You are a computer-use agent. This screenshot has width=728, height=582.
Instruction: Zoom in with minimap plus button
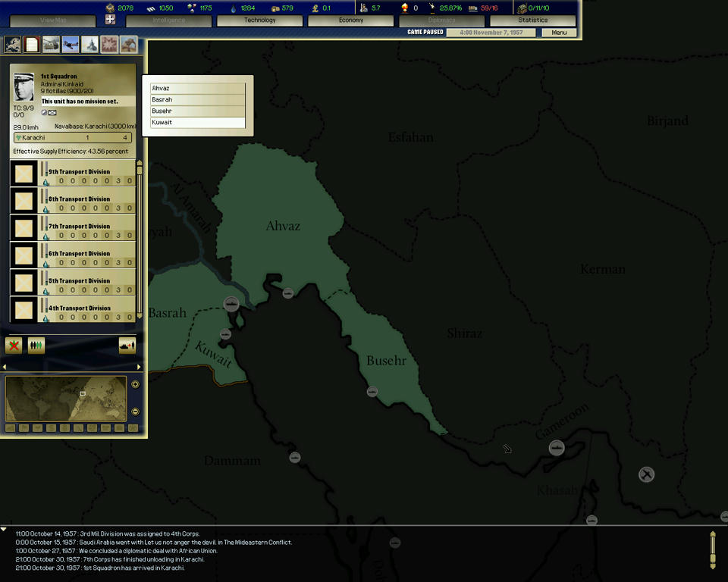coord(135,384)
